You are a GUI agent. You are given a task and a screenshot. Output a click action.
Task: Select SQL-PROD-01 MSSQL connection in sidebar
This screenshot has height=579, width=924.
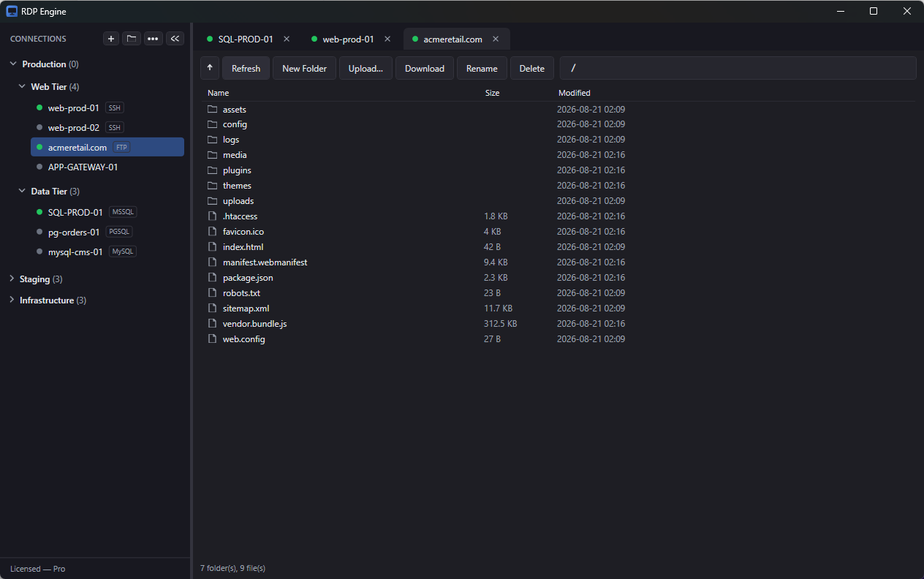pos(107,213)
